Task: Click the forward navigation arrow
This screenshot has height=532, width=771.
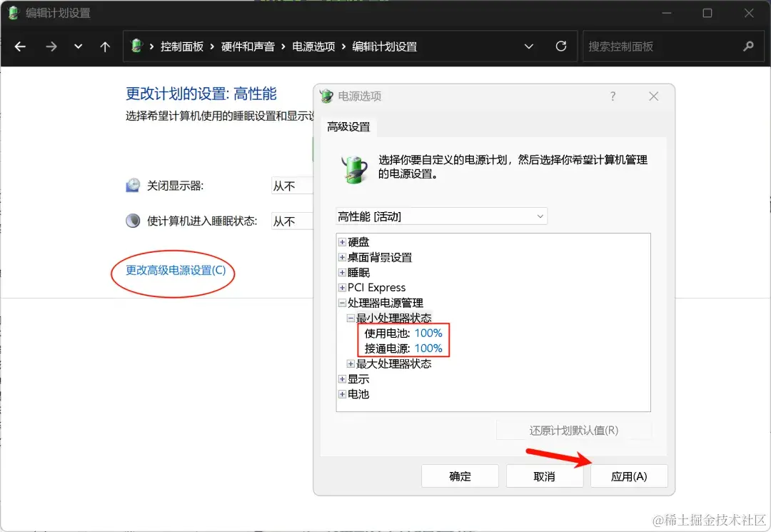Action: pyautogui.click(x=51, y=46)
